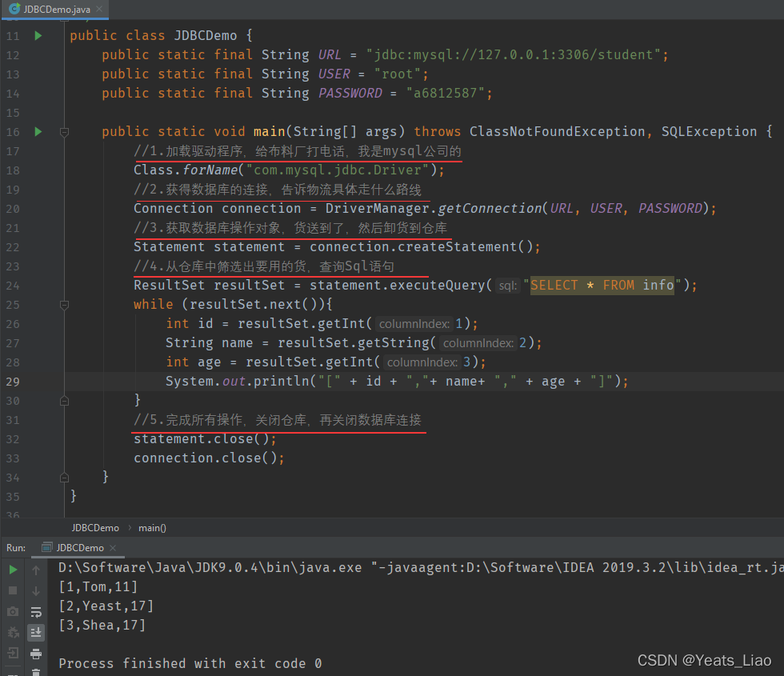The image size is (784, 676).
Task: Click the stop process square icon
Action: pos(13,590)
